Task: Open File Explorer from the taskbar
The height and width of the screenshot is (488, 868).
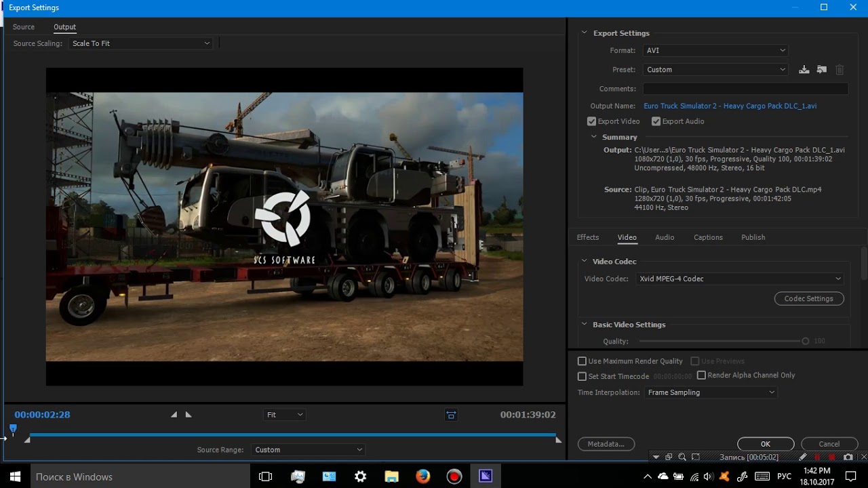Action: pyautogui.click(x=392, y=476)
